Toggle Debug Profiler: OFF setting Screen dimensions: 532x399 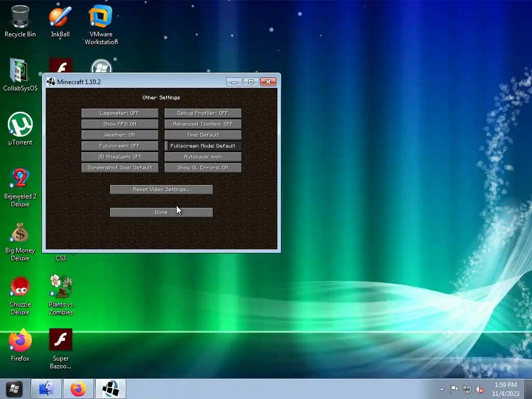pos(203,113)
